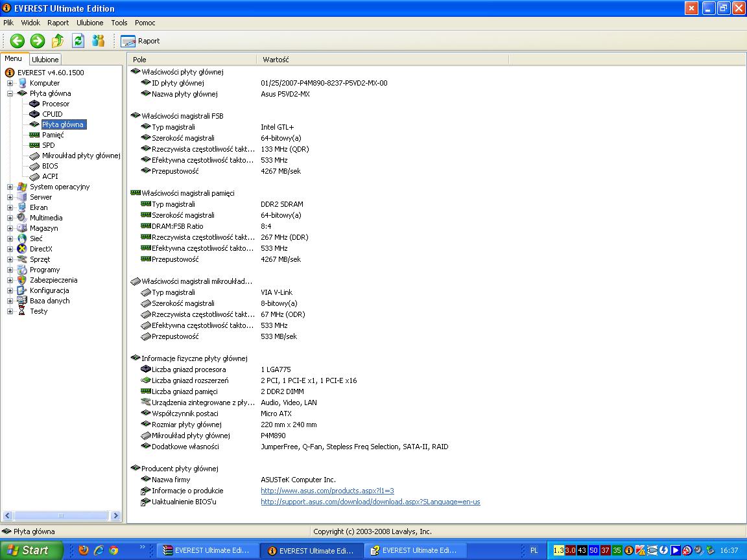Open the Raport menu
This screenshot has height=560, width=747.
[58, 23]
